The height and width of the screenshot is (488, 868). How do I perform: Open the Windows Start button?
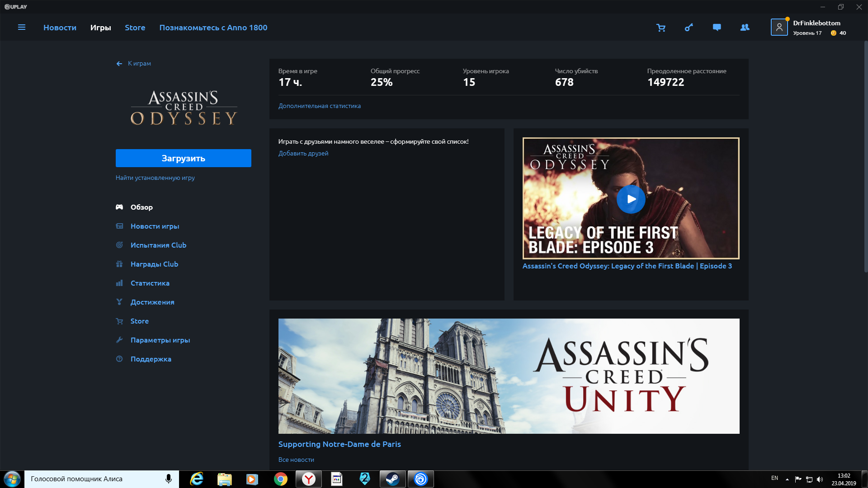click(12, 479)
